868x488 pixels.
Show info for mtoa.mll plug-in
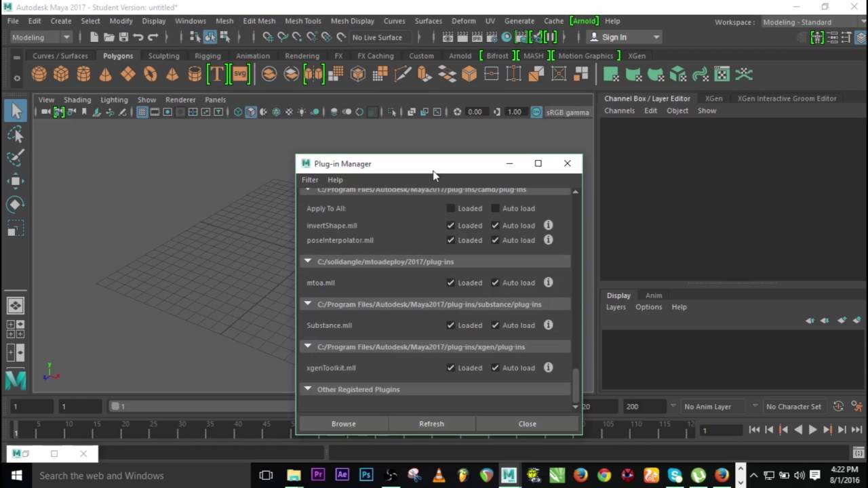click(x=548, y=283)
